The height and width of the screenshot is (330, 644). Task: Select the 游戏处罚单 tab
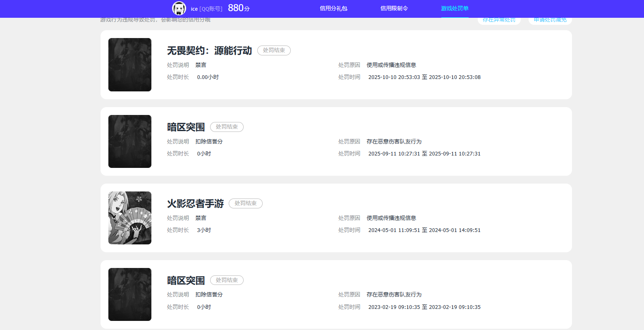click(455, 8)
